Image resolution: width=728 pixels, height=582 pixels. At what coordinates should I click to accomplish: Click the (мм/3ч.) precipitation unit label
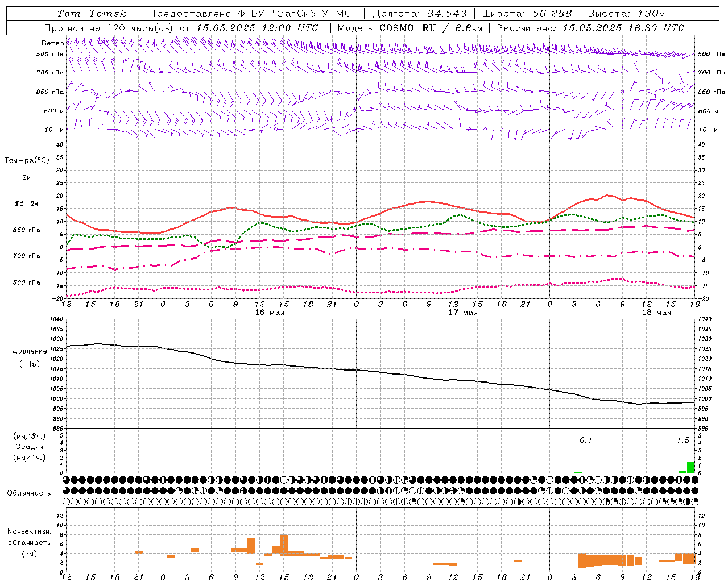coord(30,436)
